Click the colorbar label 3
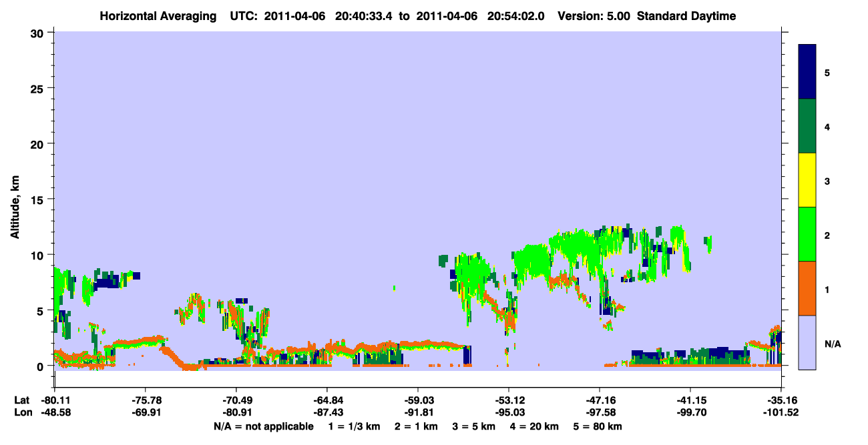Viewport: 868px width, 445px height. pos(827,181)
